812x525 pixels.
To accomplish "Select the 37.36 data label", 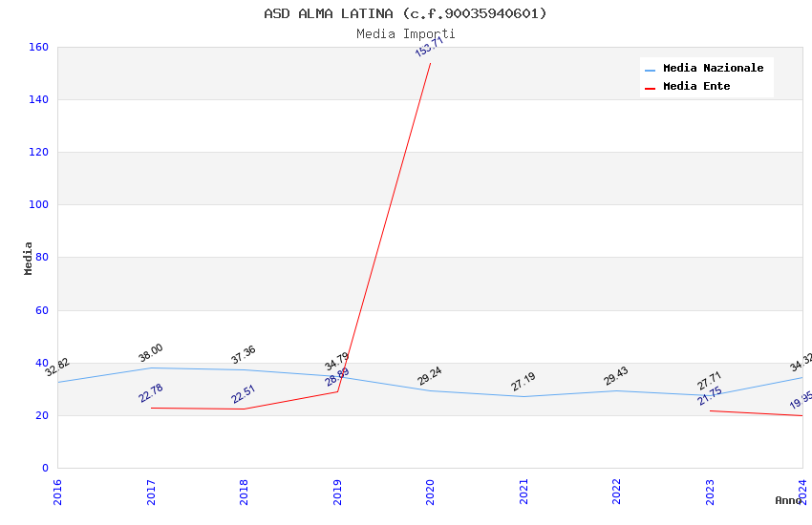I will [x=244, y=354].
